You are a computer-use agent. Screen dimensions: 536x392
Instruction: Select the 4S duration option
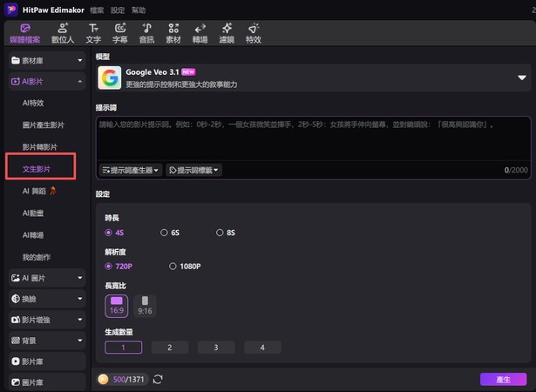[114, 233]
